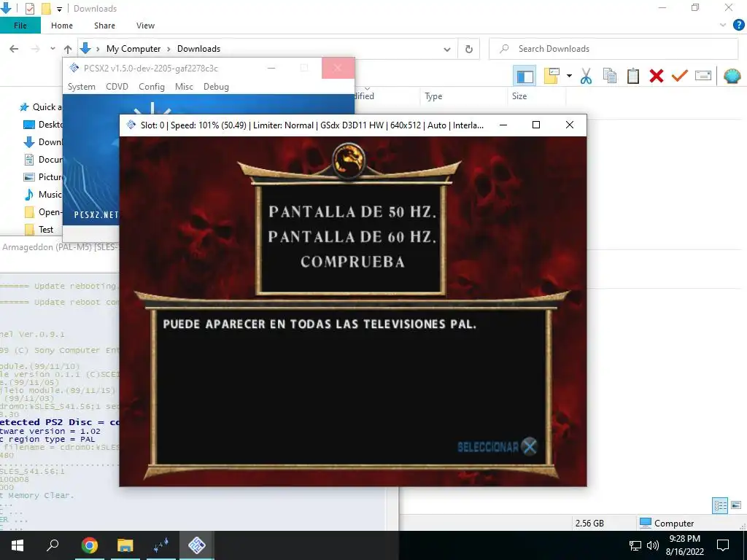Refresh the Downloads folder listing
Image resolution: width=747 pixels, height=560 pixels.
pyautogui.click(x=469, y=49)
